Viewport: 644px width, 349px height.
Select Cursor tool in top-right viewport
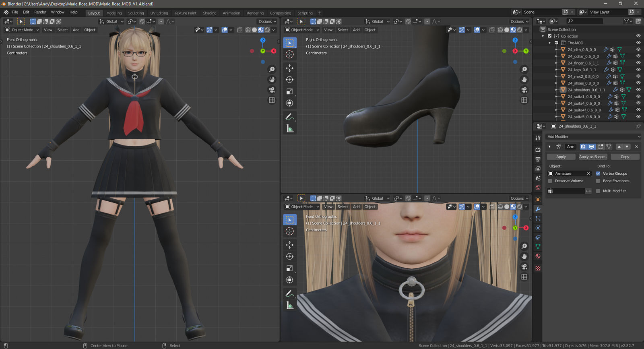[289, 54]
